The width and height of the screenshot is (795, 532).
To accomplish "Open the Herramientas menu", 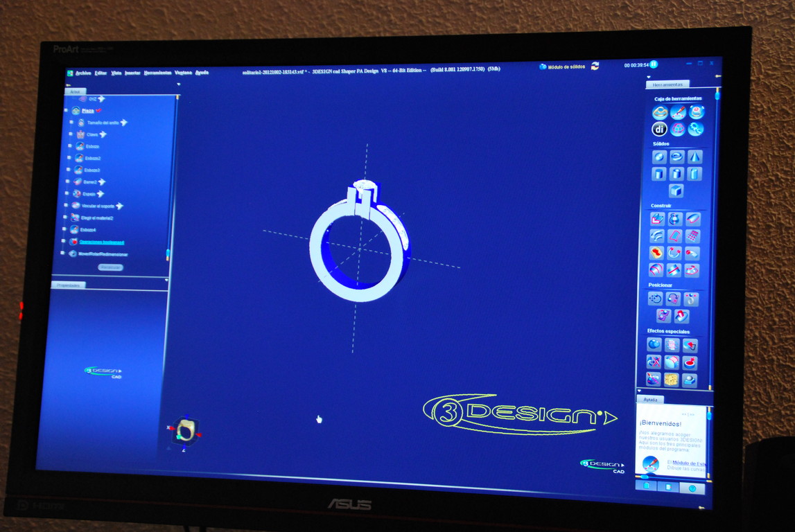I will pos(157,73).
